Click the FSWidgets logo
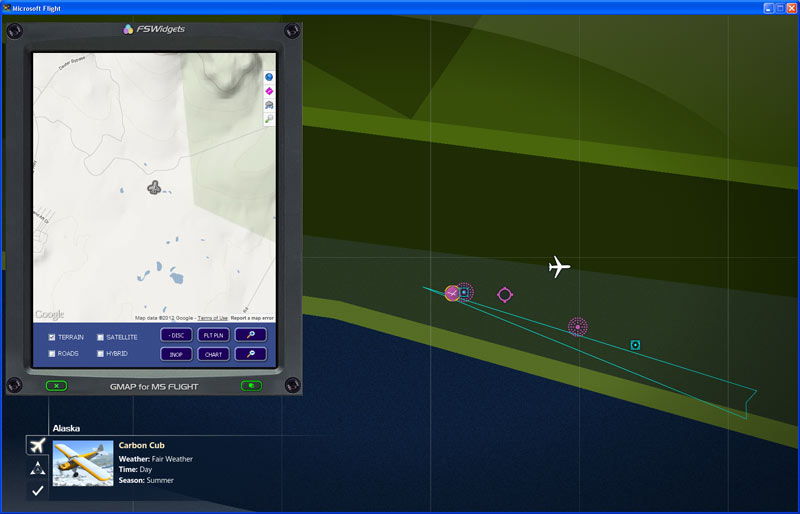Viewport: 800px width, 514px height. pyautogui.click(x=154, y=29)
